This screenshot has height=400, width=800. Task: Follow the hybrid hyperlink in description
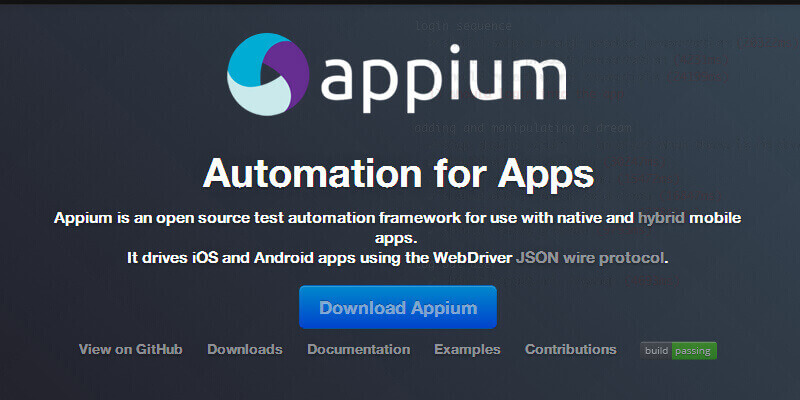point(661,218)
